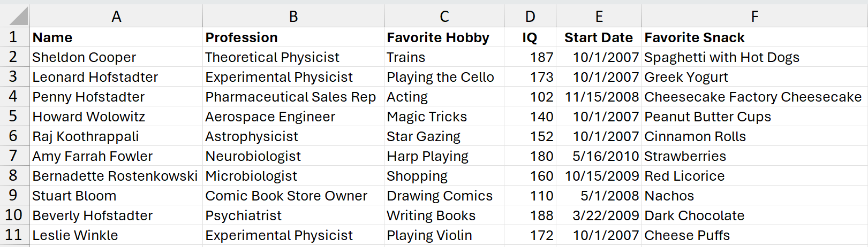Select row 1 header
The width and height of the screenshot is (868, 247).
(x=14, y=37)
